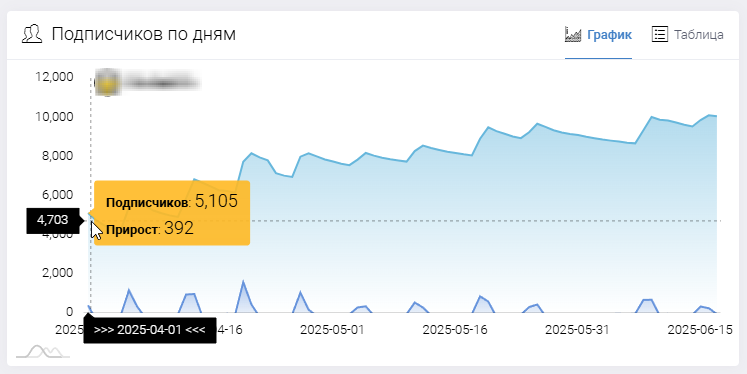Viewport: 747px width, 374px height.
Task: Click the chart icon beside График
Action: 573,34
